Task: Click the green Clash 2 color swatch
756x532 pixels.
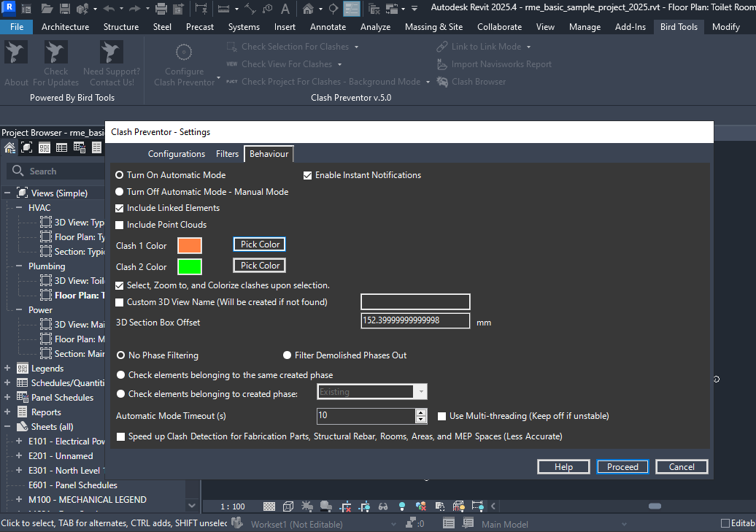Action: point(190,266)
